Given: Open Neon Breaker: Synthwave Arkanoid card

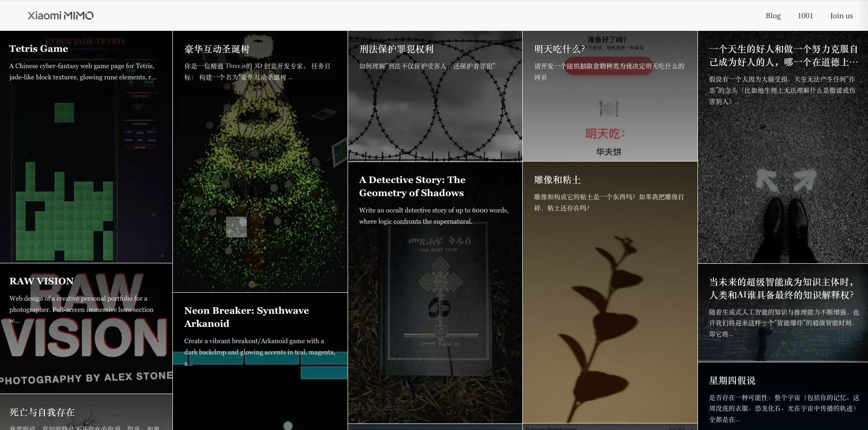Looking at the screenshot, I should [x=246, y=317].
